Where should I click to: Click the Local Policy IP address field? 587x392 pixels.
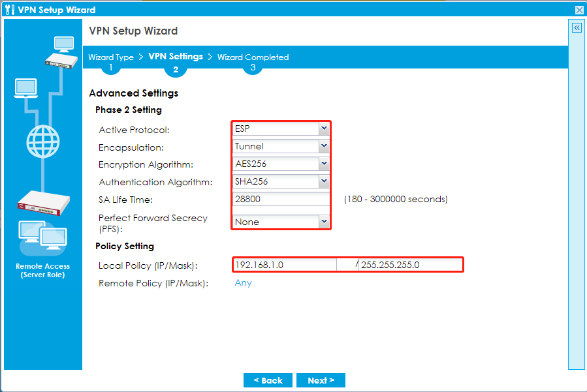pos(285,265)
